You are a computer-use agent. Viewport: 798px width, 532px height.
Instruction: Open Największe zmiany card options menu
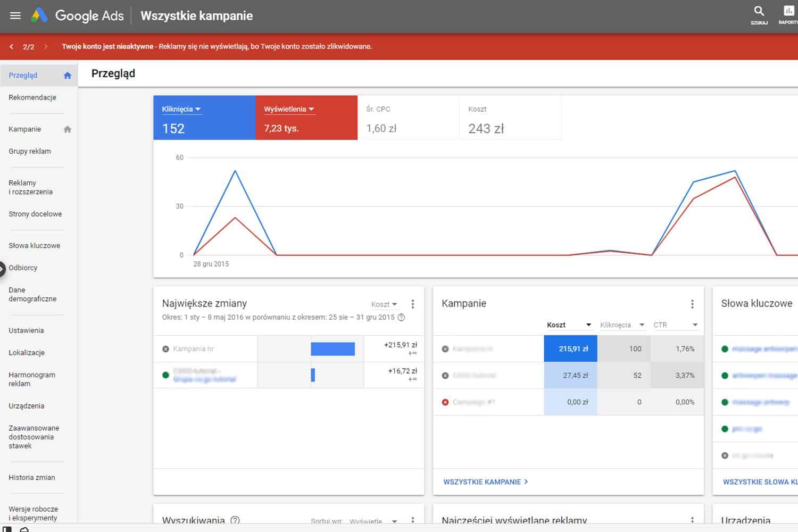pos(413,304)
